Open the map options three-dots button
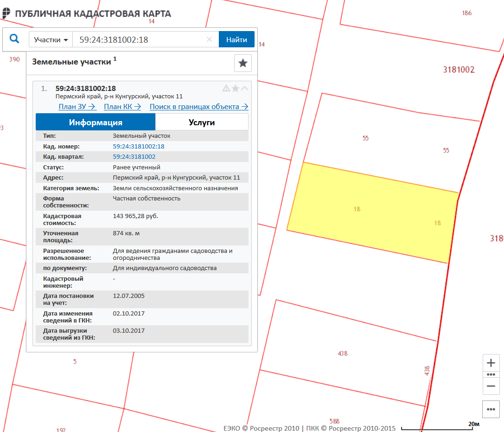Image resolution: width=504 pixels, height=432 pixels. point(491,409)
